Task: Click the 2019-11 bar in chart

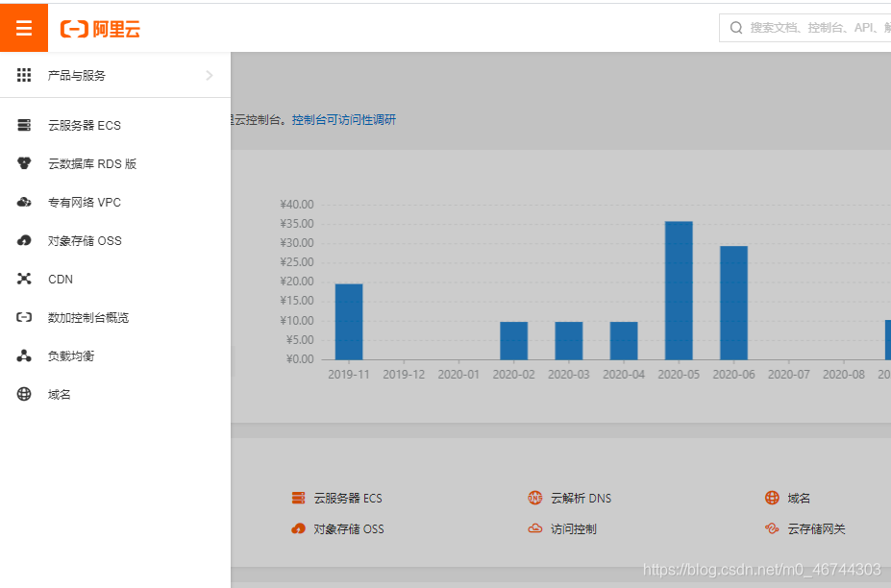Action: [x=349, y=322]
